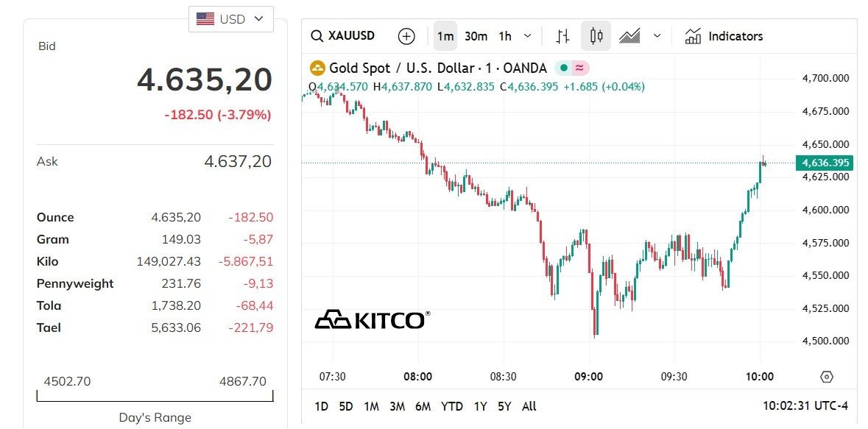Viewport: 868px width, 429px height.
Task: Open the Indicators panel
Action: click(x=724, y=36)
